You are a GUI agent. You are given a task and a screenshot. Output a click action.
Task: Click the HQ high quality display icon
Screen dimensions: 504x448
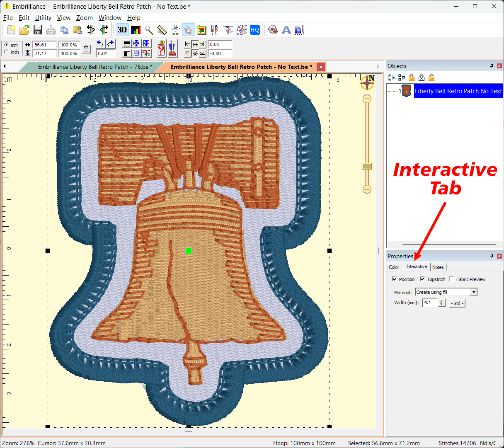pyautogui.click(x=255, y=30)
